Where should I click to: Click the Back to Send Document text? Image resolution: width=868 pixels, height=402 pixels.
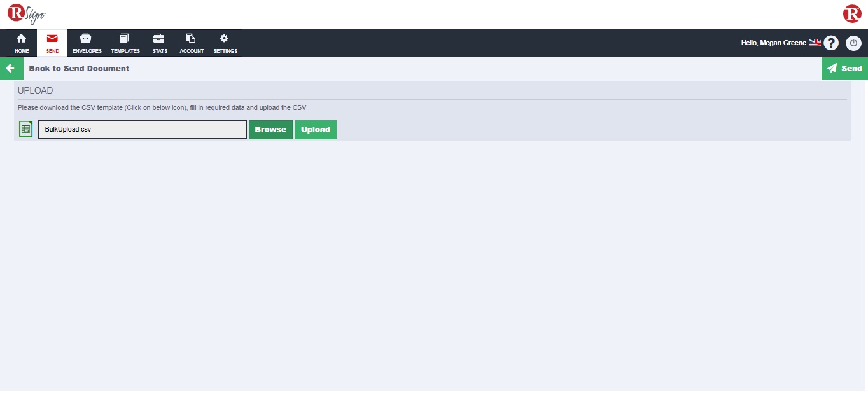point(79,69)
